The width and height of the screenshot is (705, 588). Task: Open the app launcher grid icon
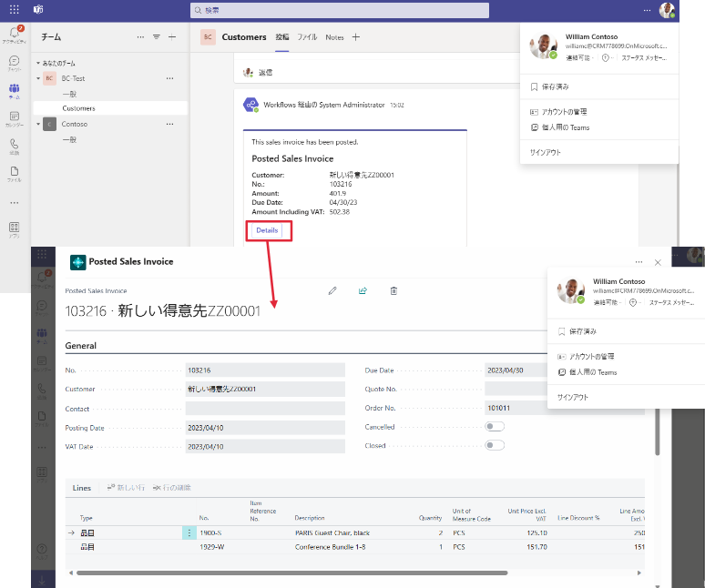click(14, 9)
